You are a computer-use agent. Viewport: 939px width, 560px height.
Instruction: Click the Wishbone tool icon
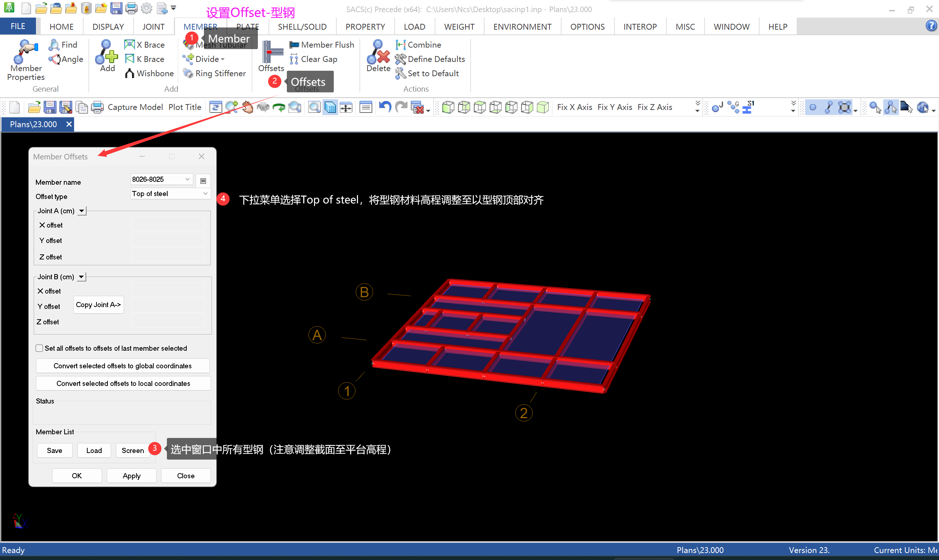click(x=130, y=73)
